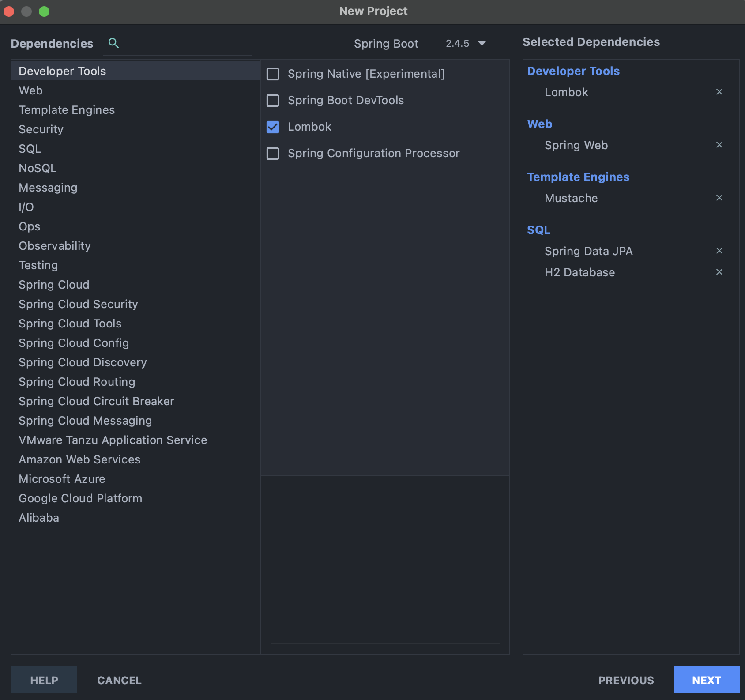This screenshot has height=700, width=745.
Task: Select the Spring Web selected dependency entry
Action: [x=576, y=145]
